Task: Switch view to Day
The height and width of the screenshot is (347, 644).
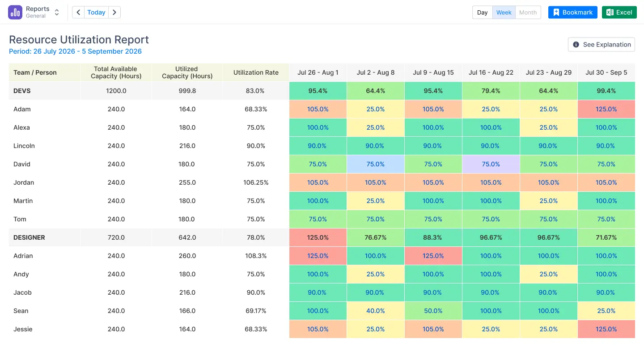Action: coord(482,13)
